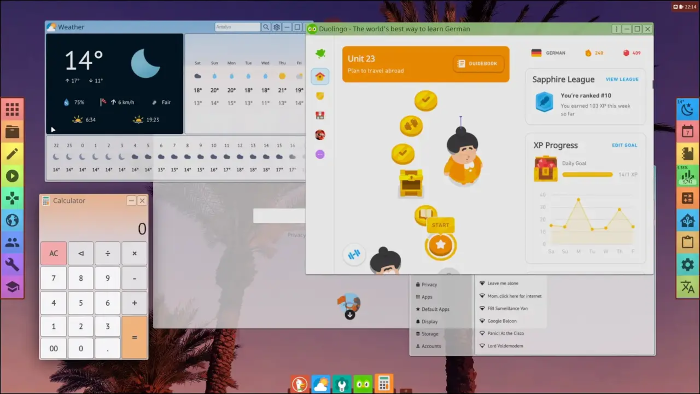
Task: Open the Guidebook for Unit 23
Action: 478,64
